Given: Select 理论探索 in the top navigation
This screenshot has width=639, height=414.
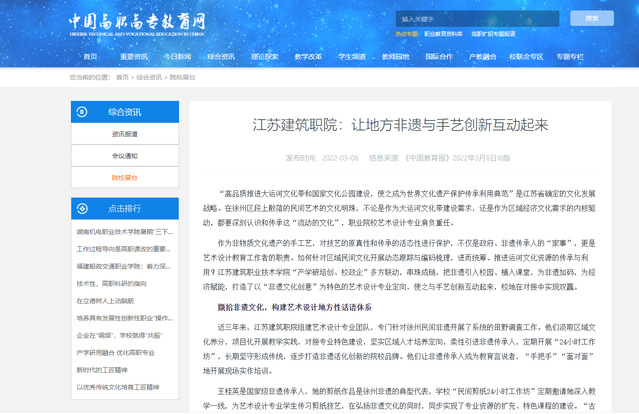Looking at the screenshot, I should 265,57.
